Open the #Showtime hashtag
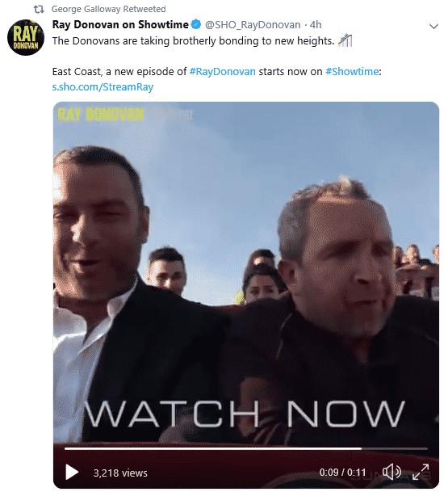 [352, 71]
